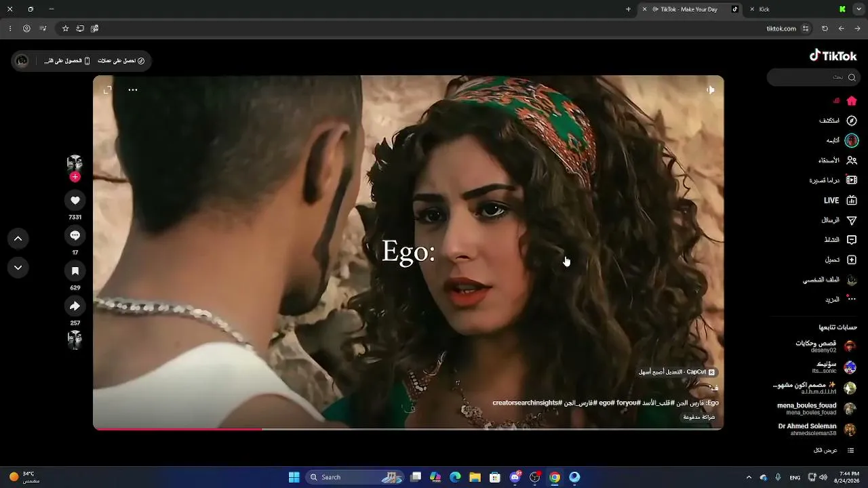Open the video's three-dot options menu
This screenshot has height=488, width=868.
pos(133,89)
